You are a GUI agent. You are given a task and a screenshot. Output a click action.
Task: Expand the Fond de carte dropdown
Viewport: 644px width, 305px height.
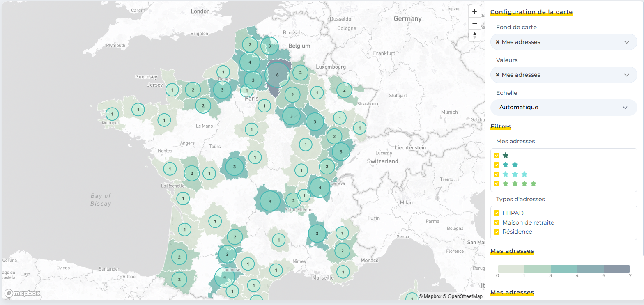point(626,42)
